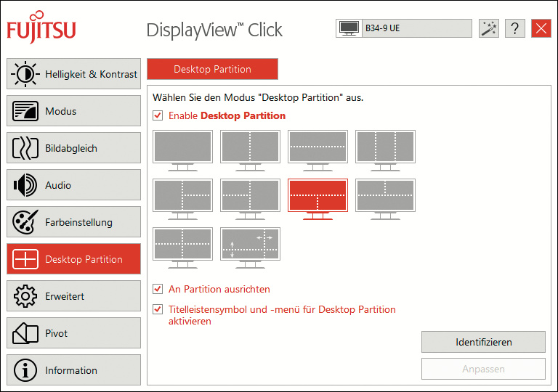Select the custom adjustable layout with arrows
The height and width of the screenshot is (392, 558).
[x=250, y=248]
